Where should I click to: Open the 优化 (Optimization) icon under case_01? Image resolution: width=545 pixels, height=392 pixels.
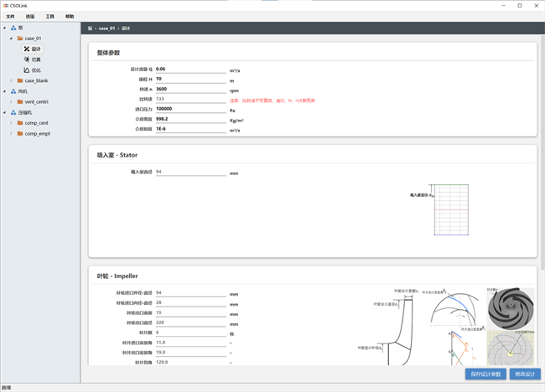[28, 70]
